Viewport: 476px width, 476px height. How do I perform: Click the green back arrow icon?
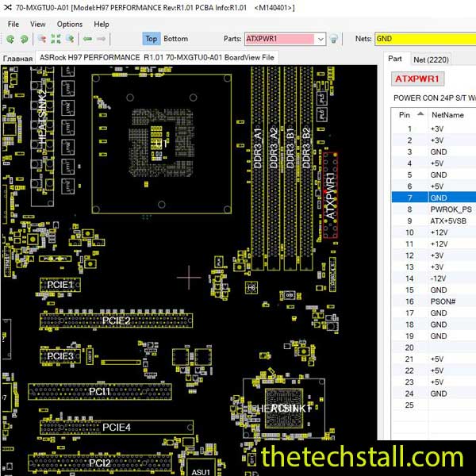pyautogui.click(x=86, y=39)
